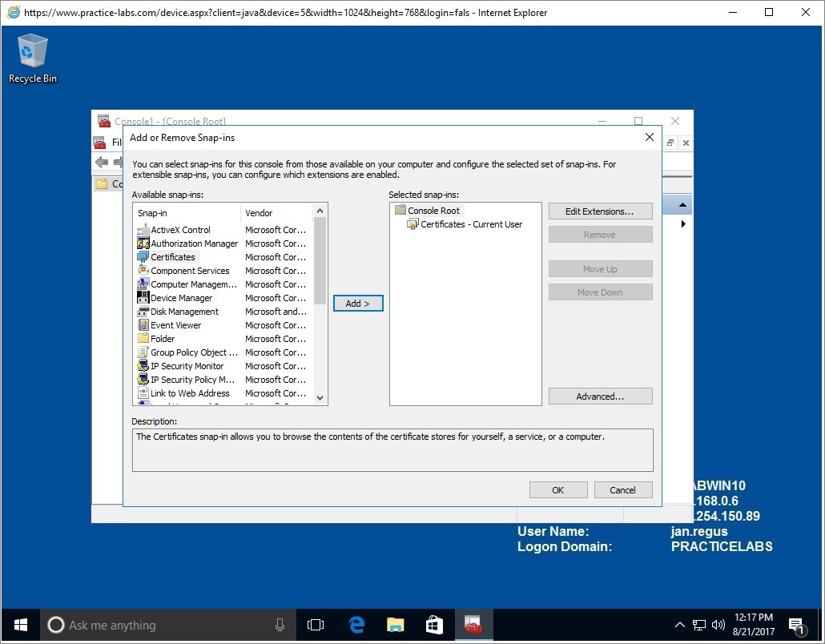Launch Microsoft Edge from the taskbar

(x=356, y=625)
